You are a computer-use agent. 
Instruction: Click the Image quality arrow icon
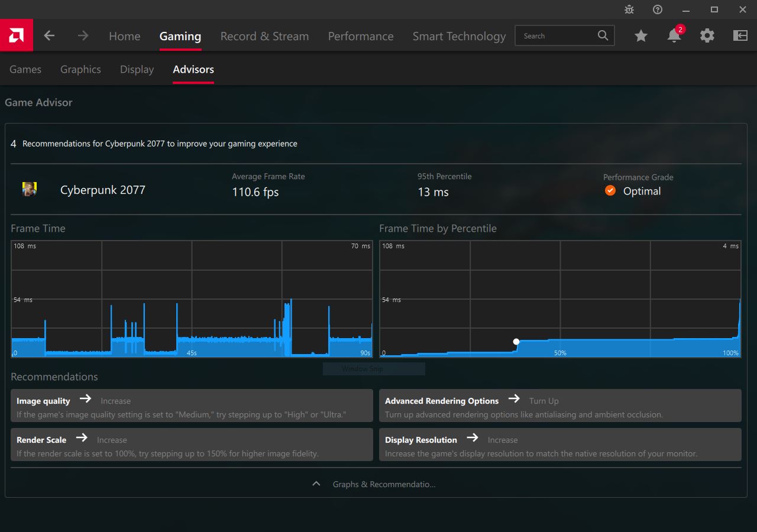coord(85,399)
